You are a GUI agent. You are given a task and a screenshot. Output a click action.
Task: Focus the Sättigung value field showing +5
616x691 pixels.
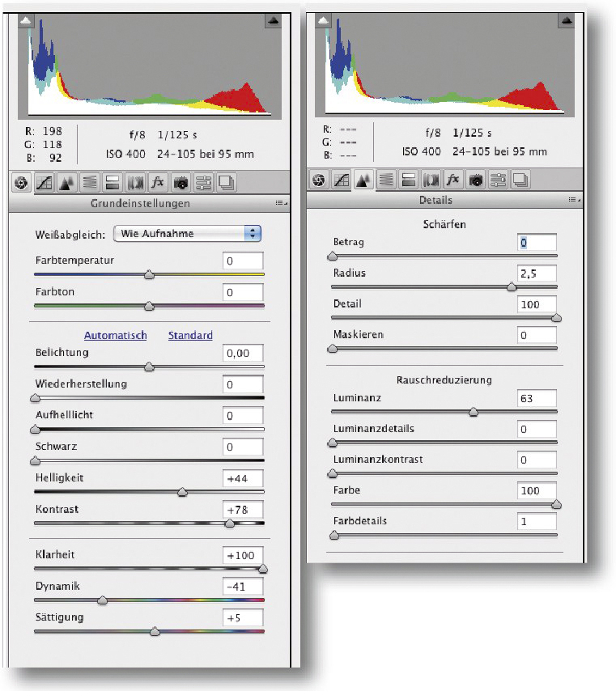(x=243, y=618)
